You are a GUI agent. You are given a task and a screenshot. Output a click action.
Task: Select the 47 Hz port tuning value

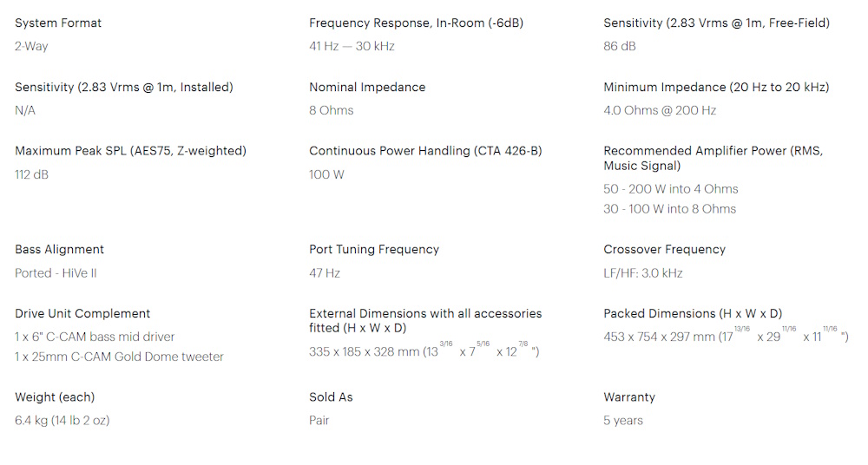point(325,273)
